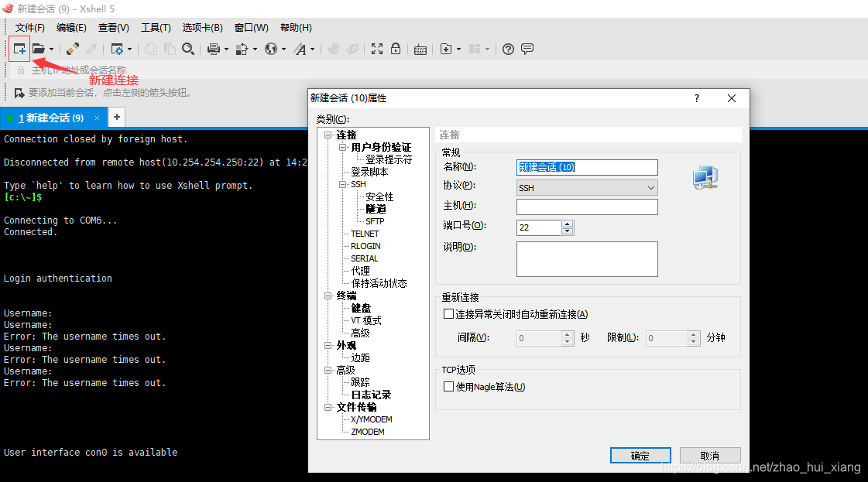Collapse the 文件传输 tree node
Screen dimensions: 868x482
tap(328, 407)
